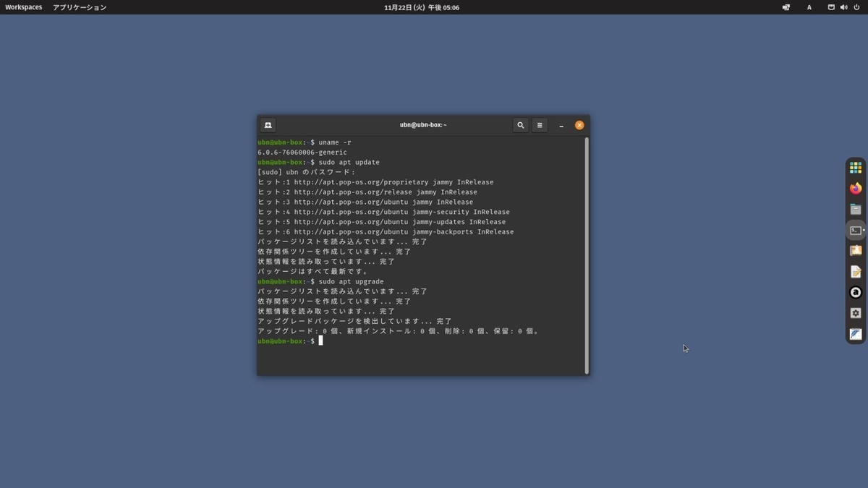Screen dimensions: 868x488
Task: Click the 'ヒット:1' proprietary jammy InRelease line
Action: pyautogui.click(x=375, y=182)
